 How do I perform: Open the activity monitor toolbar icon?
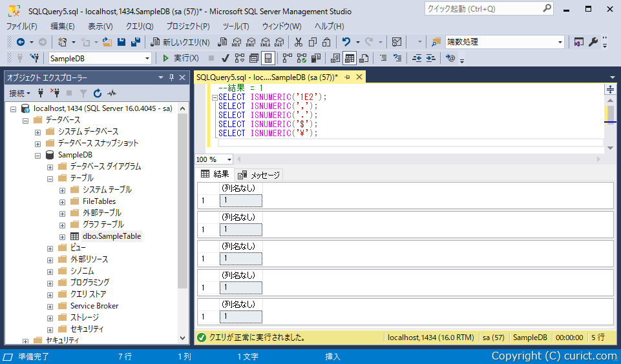pos(396,42)
